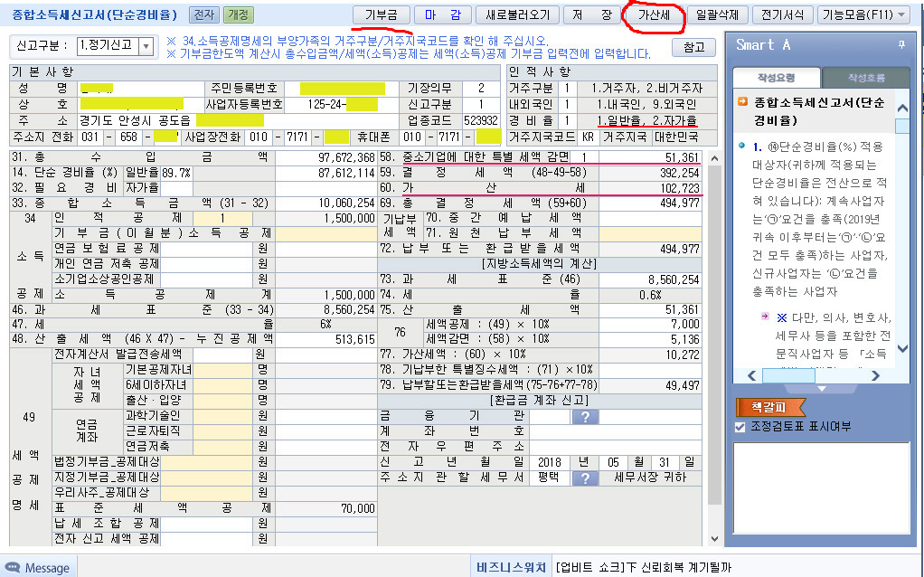
Task: Expand the 기능모음(F11) dropdown menu
Action: coord(863,15)
